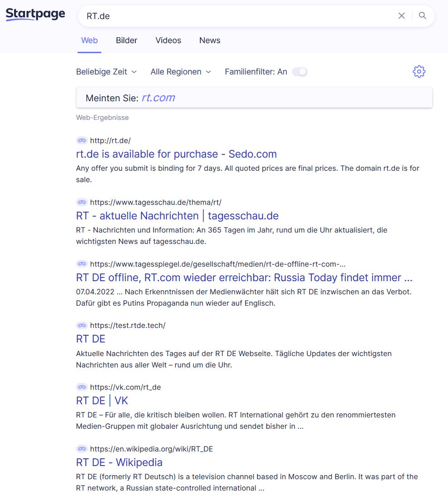Switch to the News tab
Image resolution: width=448 pixels, height=501 pixels.
coord(210,40)
